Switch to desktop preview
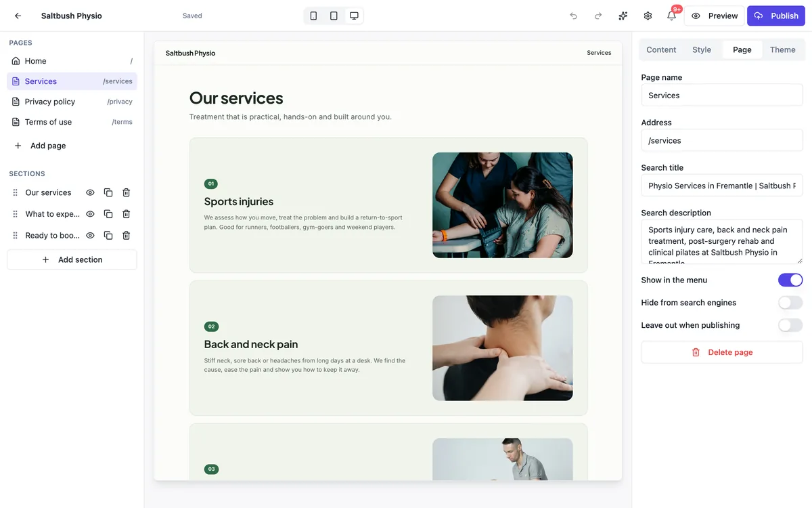 click(x=354, y=16)
